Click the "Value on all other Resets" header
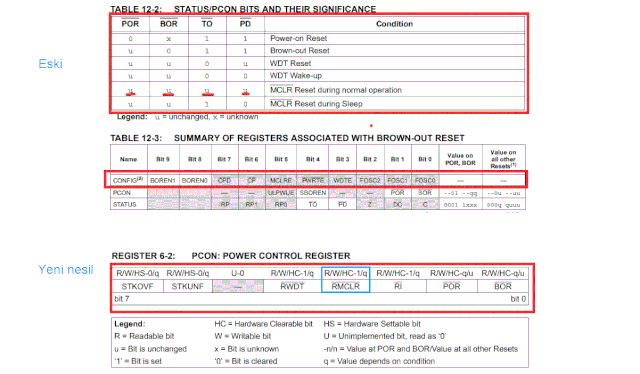 click(x=503, y=159)
